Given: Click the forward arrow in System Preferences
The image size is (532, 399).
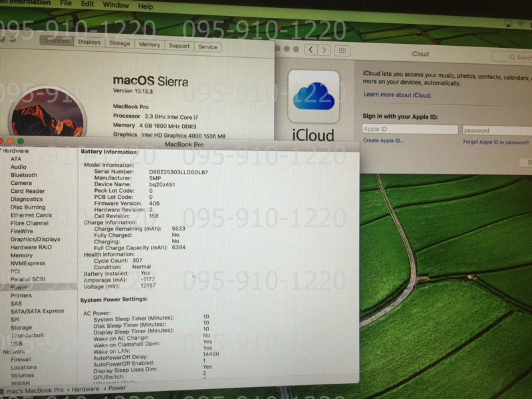Looking at the screenshot, I should click(x=324, y=50).
